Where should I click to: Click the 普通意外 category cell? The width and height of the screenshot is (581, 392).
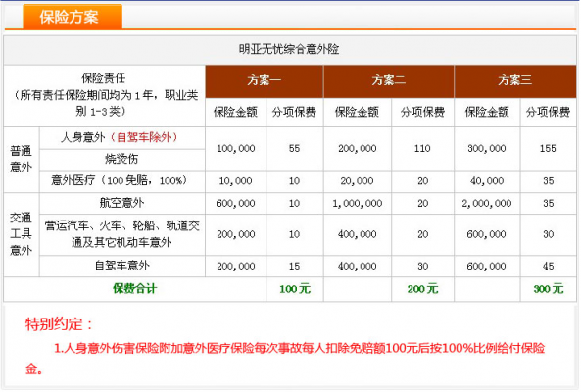pos(22,160)
